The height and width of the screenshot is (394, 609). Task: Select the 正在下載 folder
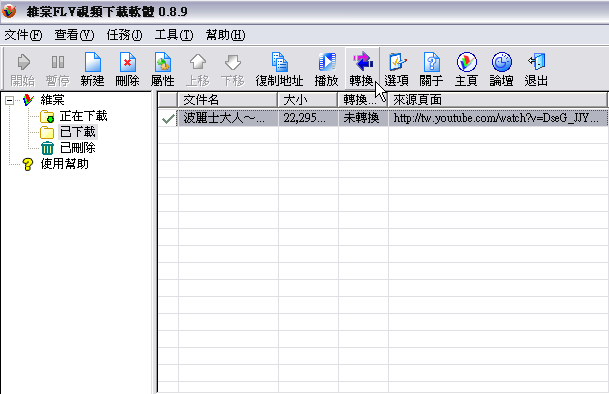[83, 116]
